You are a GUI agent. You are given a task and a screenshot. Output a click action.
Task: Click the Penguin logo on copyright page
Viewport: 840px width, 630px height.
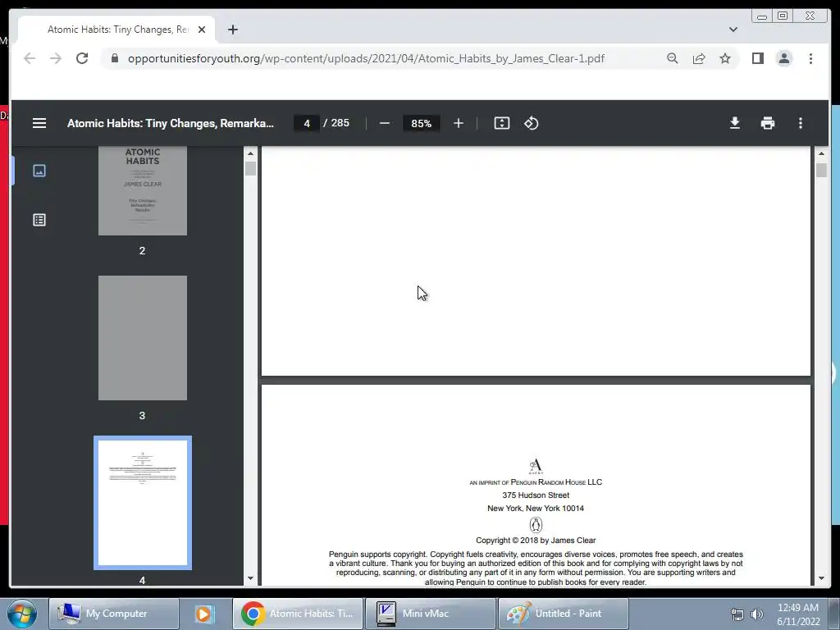536,524
